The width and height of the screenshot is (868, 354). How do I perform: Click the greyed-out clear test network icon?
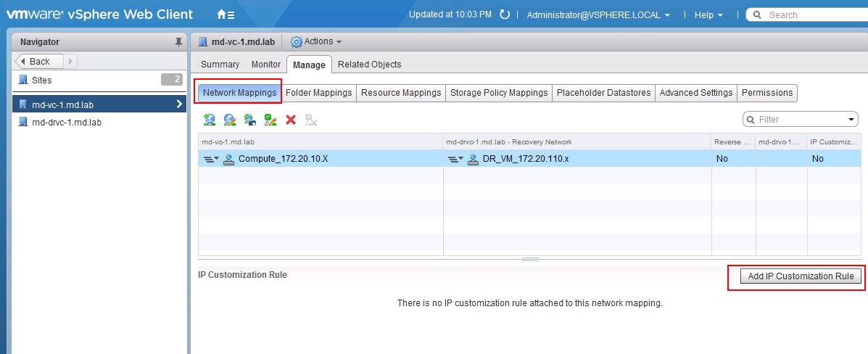(x=310, y=119)
